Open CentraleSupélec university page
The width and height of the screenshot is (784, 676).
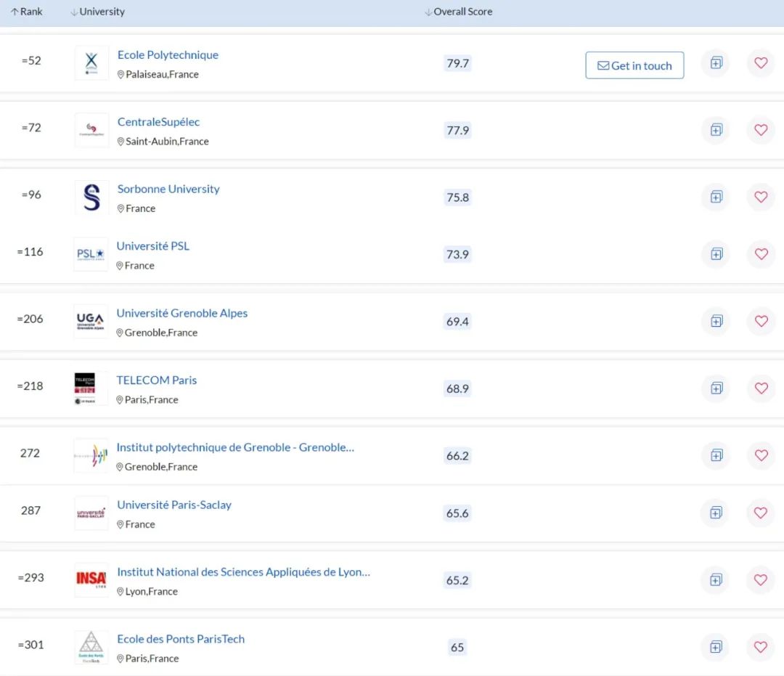click(158, 122)
